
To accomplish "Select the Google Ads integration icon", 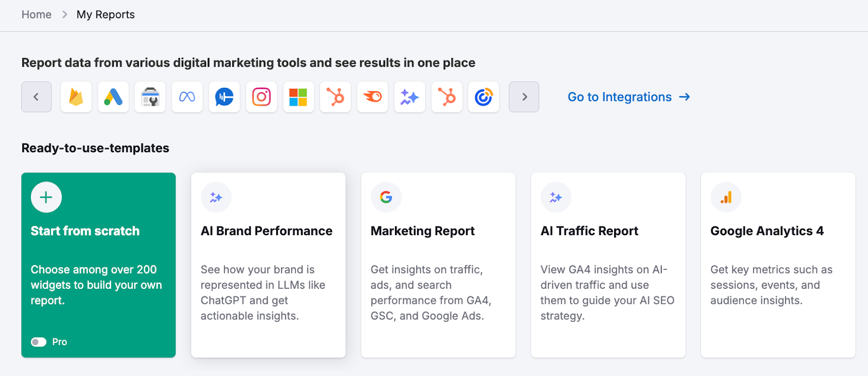I will pos(113,97).
